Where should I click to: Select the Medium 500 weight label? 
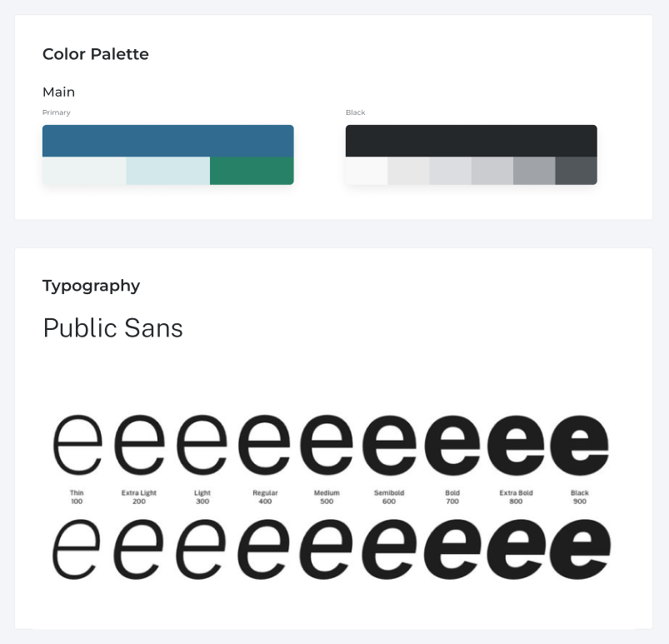point(327,497)
